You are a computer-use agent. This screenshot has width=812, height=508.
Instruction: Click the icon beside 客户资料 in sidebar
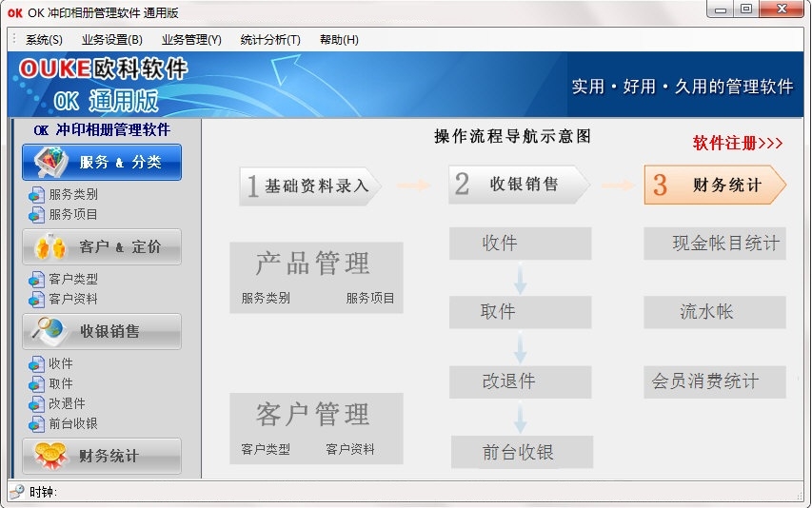(x=36, y=299)
